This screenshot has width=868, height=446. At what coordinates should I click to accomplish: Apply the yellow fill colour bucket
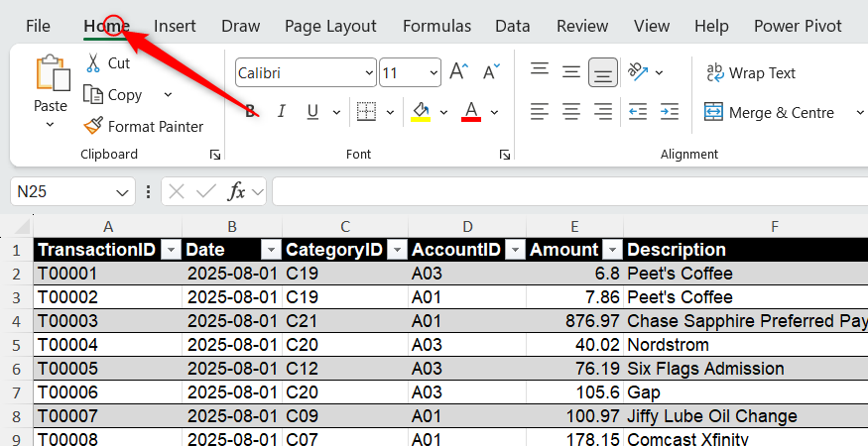[x=422, y=112]
